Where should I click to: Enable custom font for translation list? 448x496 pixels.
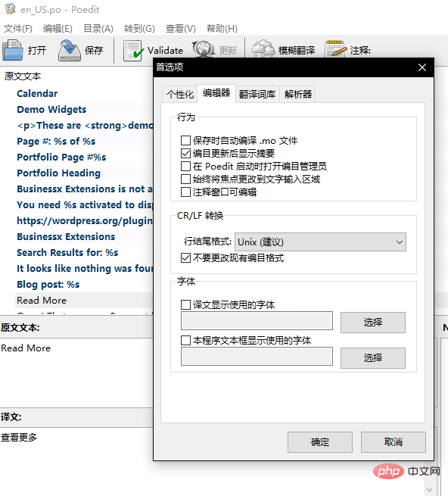tap(185, 305)
